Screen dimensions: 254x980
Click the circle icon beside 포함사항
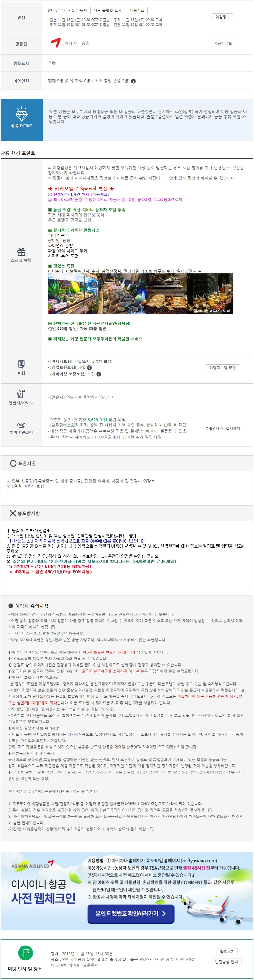click(x=13, y=463)
